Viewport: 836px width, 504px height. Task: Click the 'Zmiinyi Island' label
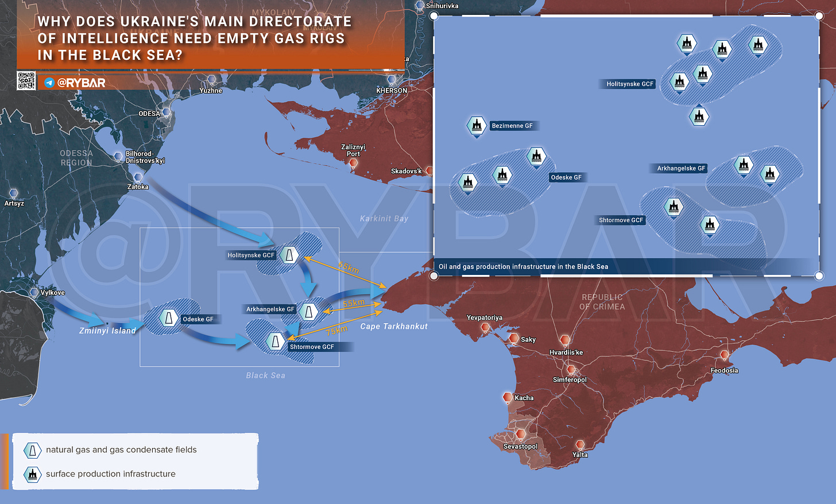[107, 331]
